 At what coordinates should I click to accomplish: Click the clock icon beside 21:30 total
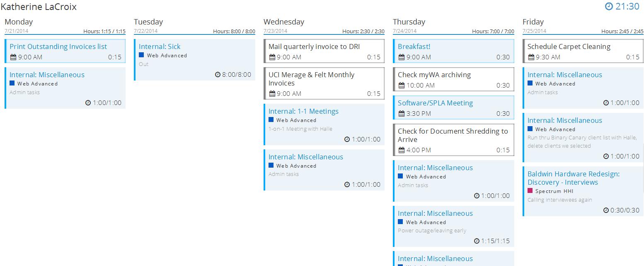pyautogui.click(x=609, y=7)
